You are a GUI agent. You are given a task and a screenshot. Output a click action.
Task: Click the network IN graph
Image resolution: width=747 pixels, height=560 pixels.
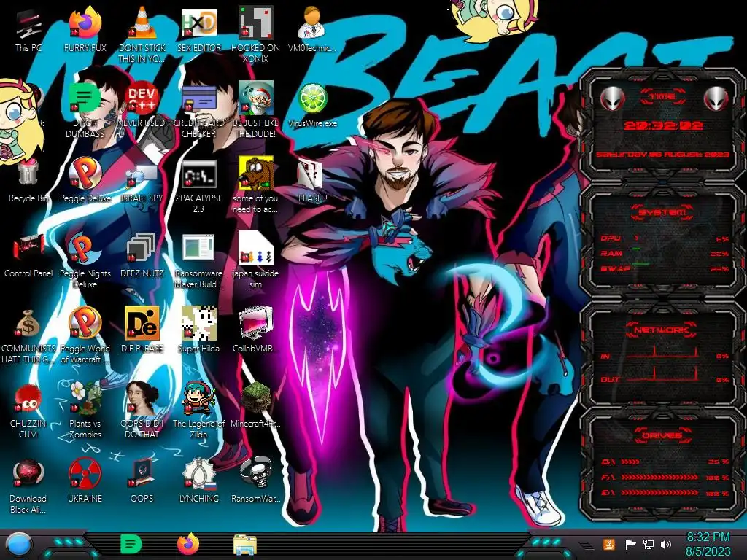[x=662, y=354]
